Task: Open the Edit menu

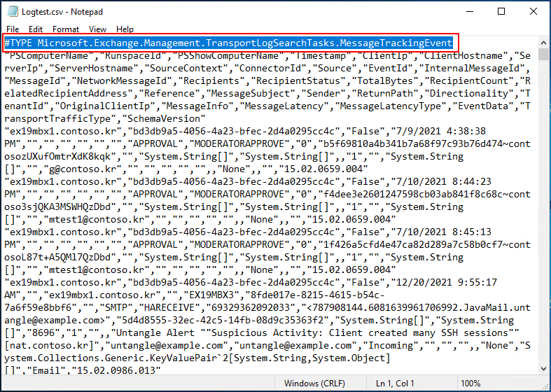Action: 36,29
